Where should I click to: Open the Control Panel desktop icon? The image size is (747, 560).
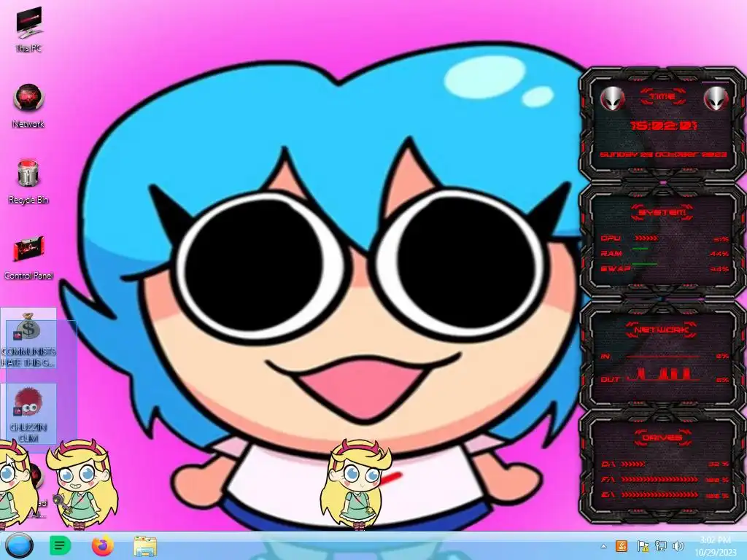(28, 257)
